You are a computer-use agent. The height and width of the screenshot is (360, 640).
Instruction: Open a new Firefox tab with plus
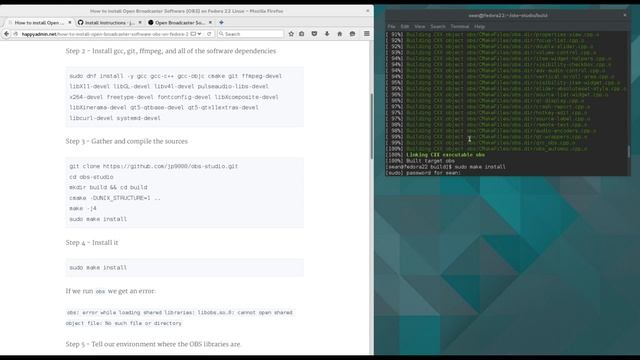221,22
